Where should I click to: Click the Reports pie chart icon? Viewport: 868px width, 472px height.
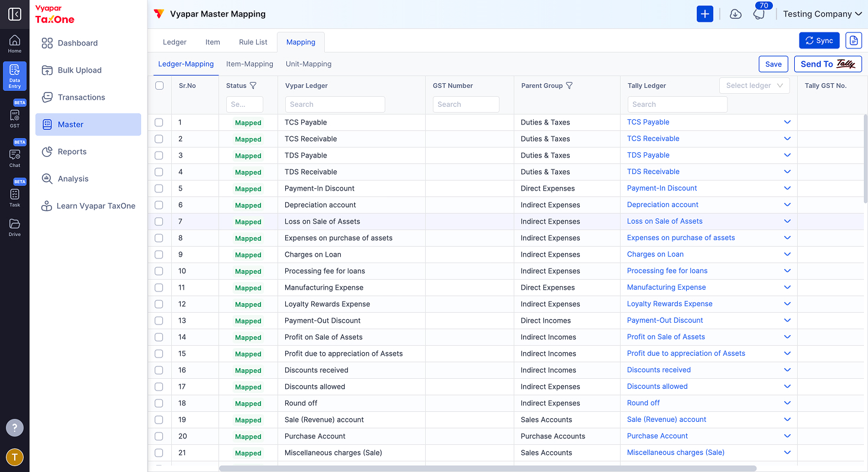coord(47,152)
